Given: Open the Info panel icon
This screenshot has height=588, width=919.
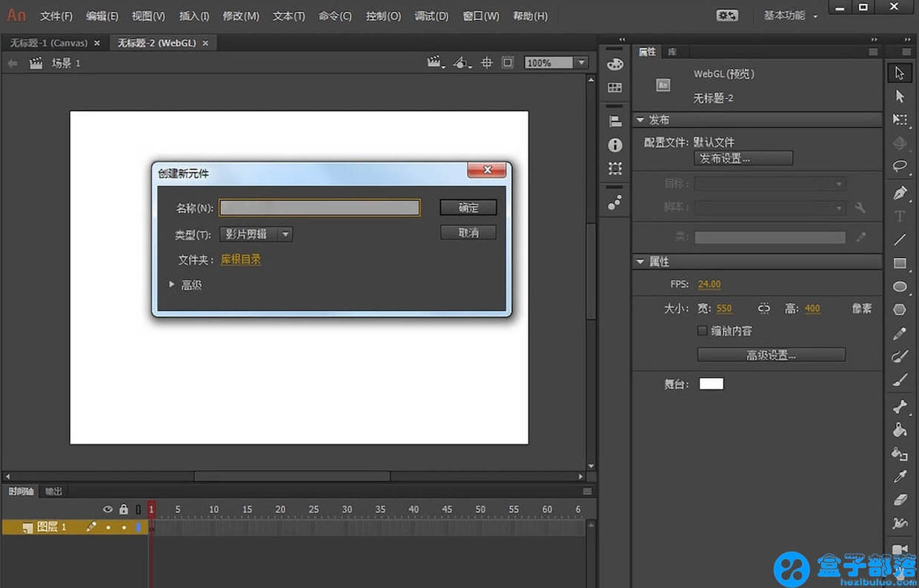Looking at the screenshot, I should tap(615, 145).
